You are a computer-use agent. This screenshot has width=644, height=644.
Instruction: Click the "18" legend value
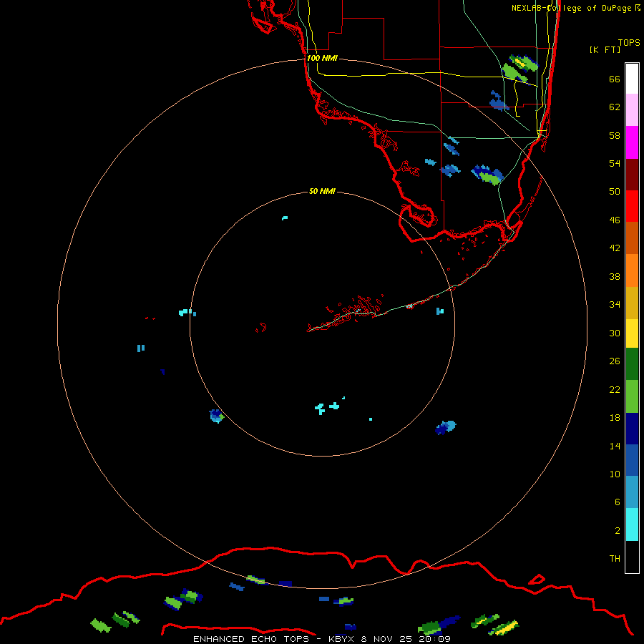(x=615, y=418)
